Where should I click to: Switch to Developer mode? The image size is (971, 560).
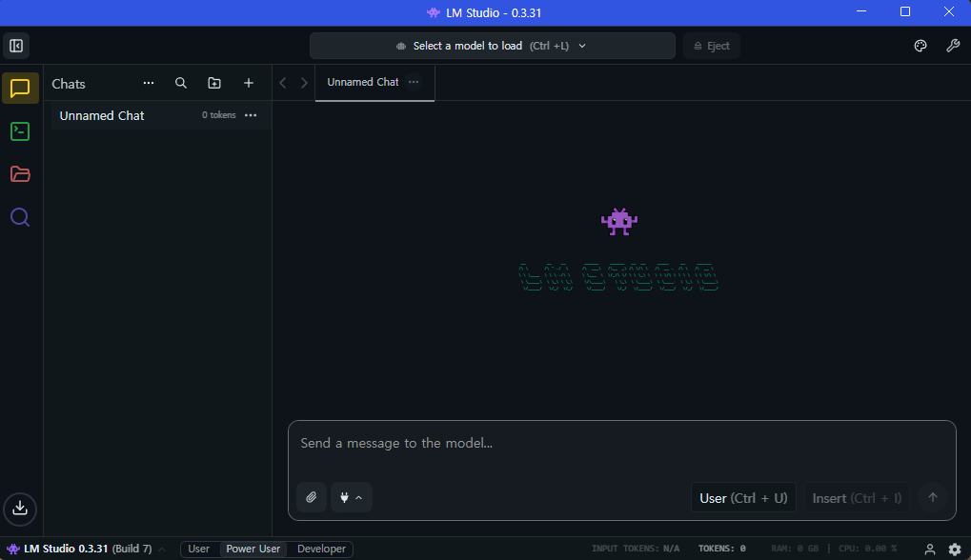321,549
